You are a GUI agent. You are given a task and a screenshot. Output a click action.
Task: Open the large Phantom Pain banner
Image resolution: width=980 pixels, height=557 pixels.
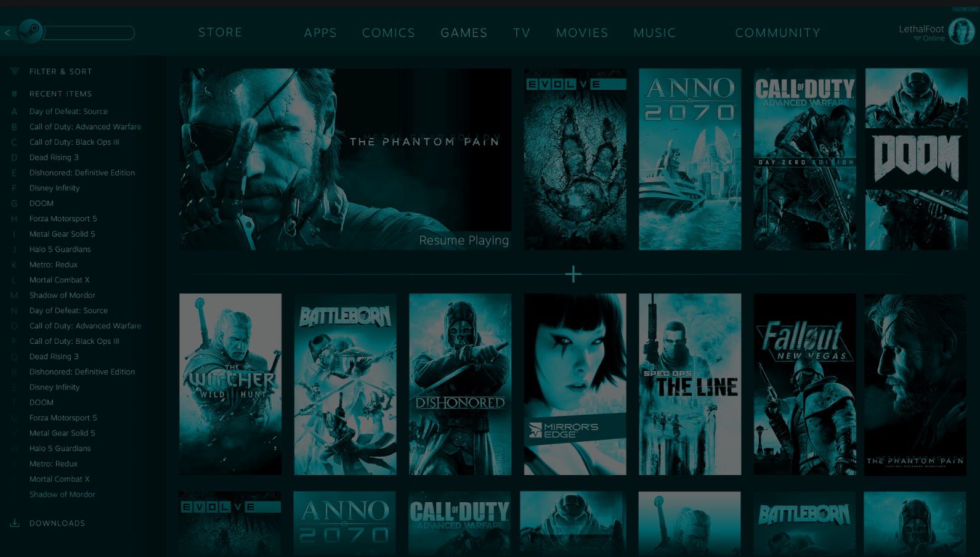[345, 159]
